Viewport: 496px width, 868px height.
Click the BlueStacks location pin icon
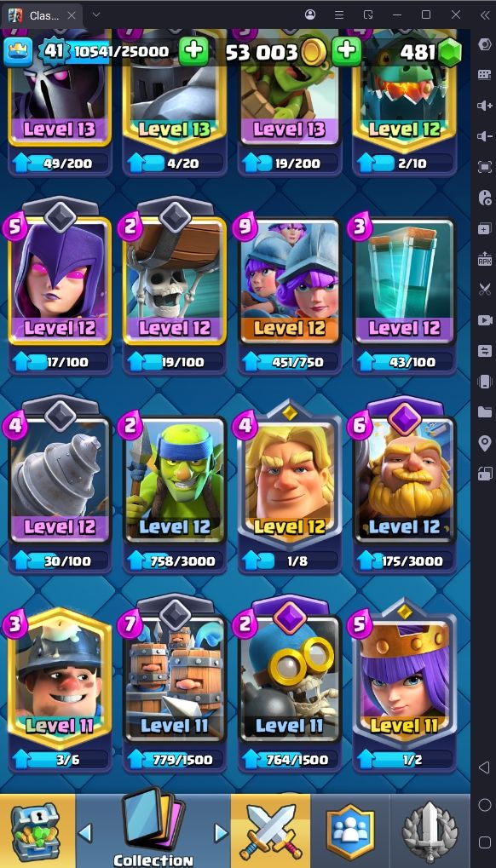point(484,443)
